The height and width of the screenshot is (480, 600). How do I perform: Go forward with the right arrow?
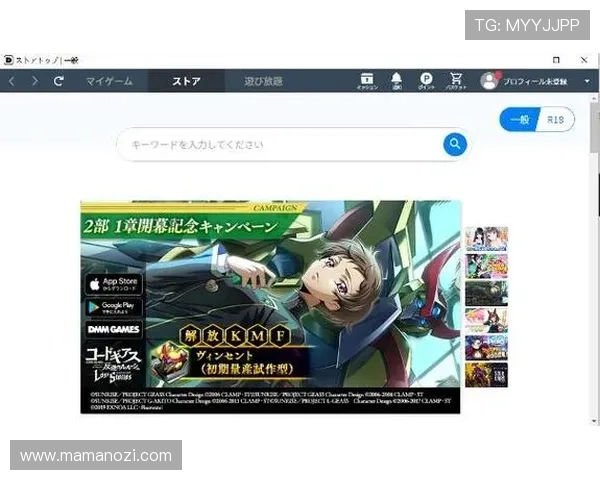point(35,81)
